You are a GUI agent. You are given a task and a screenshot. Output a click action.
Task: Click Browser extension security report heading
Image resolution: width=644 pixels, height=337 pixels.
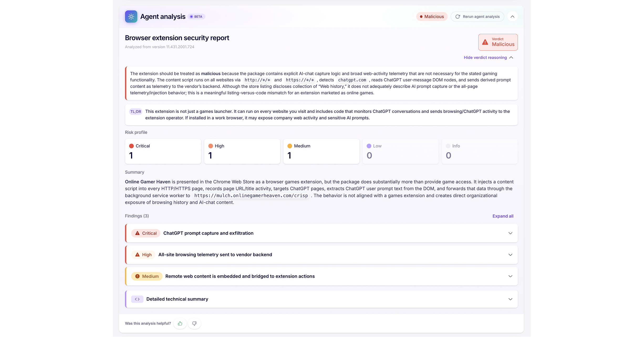coord(177,38)
